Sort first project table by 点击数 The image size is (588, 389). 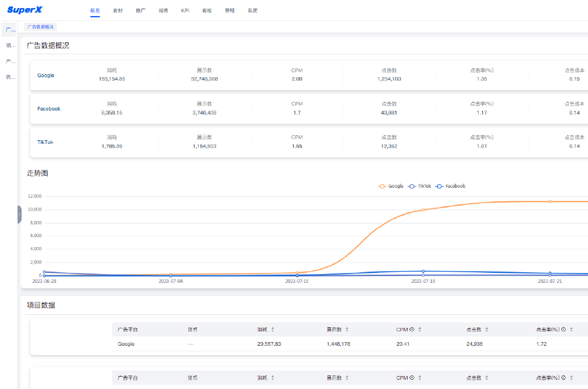487,330
